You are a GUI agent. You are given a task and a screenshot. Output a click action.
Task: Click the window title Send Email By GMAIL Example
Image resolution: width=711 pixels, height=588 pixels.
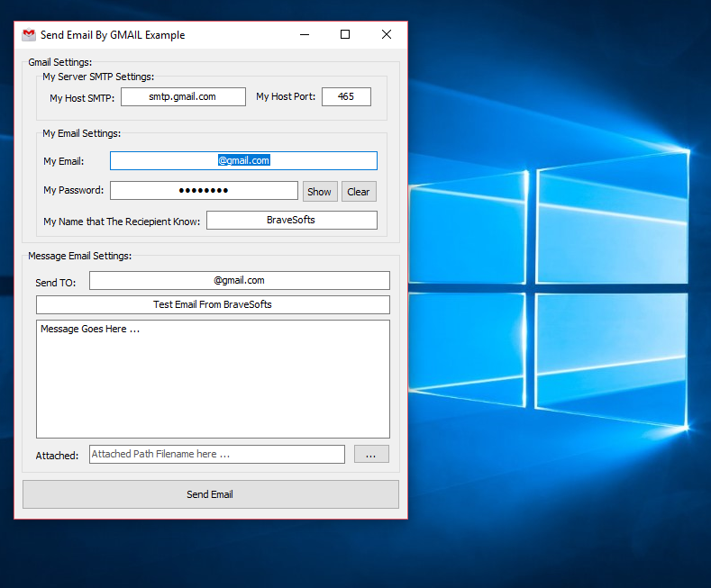113,35
